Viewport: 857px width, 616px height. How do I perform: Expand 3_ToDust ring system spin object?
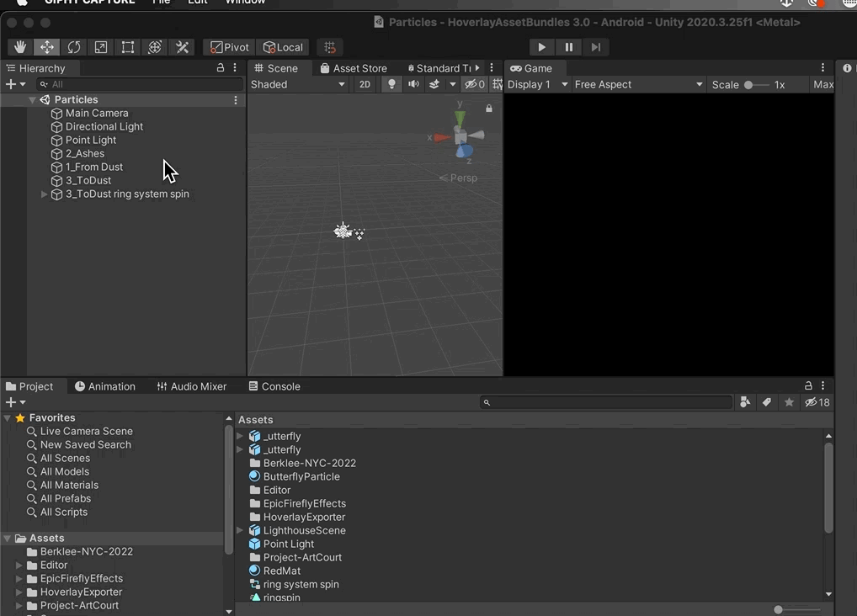click(x=45, y=194)
